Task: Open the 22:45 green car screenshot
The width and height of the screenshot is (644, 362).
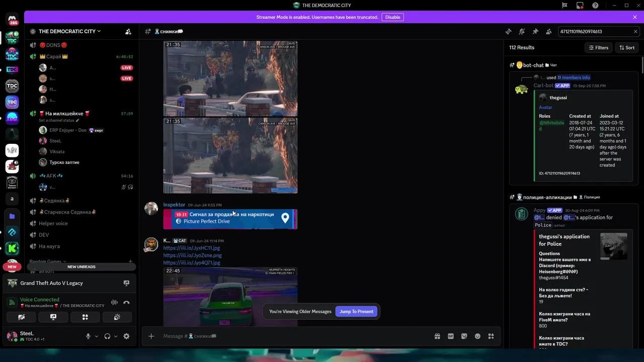Action: (230, 297)
